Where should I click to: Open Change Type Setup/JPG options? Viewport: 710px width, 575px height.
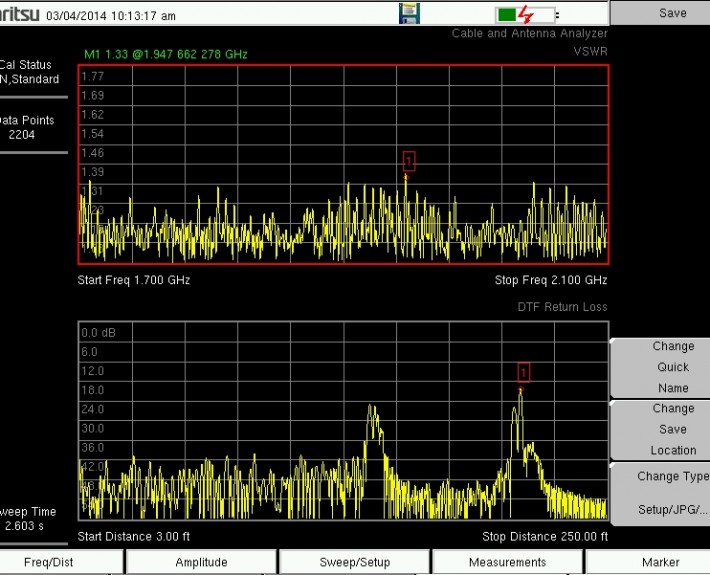pos(660,493)
